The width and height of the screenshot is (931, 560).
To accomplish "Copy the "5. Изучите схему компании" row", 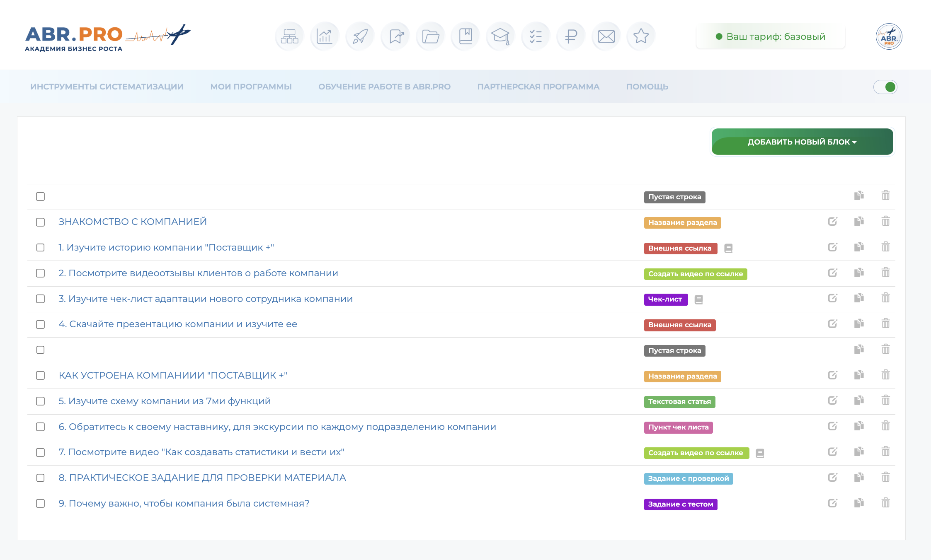I will tap(859, 401).
